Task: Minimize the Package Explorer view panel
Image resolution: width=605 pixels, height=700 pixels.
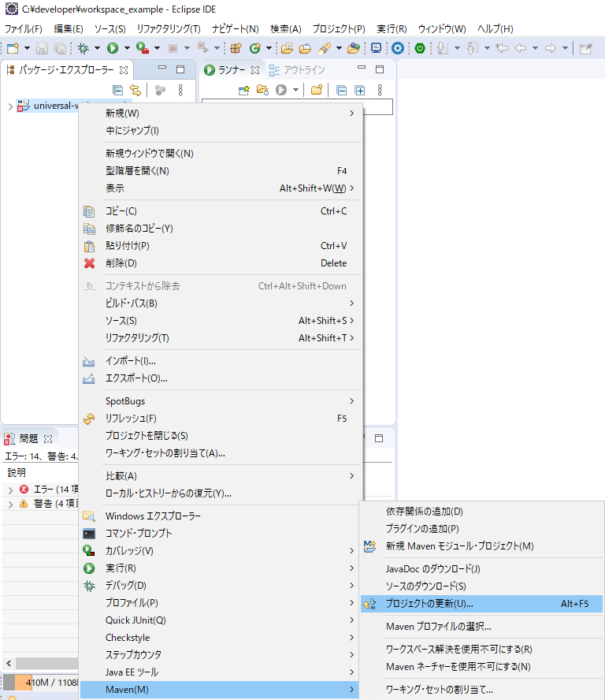Action: [x=162, y=69]
